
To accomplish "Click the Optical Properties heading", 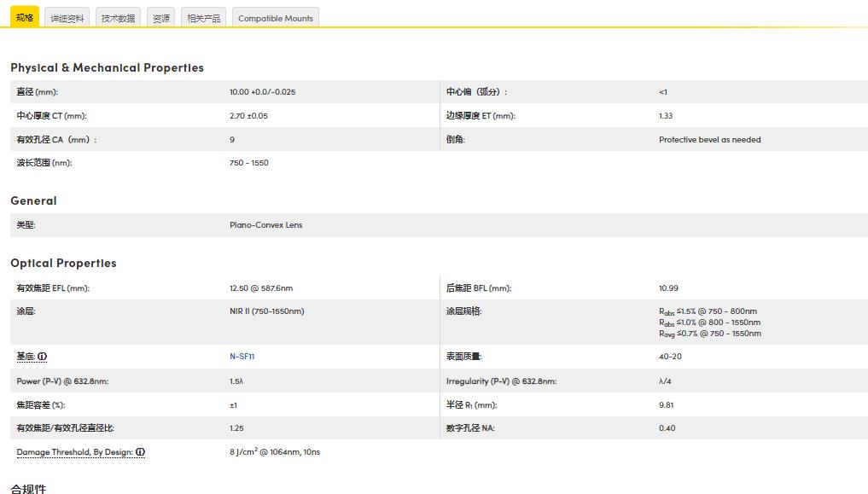I will (63, 263).
